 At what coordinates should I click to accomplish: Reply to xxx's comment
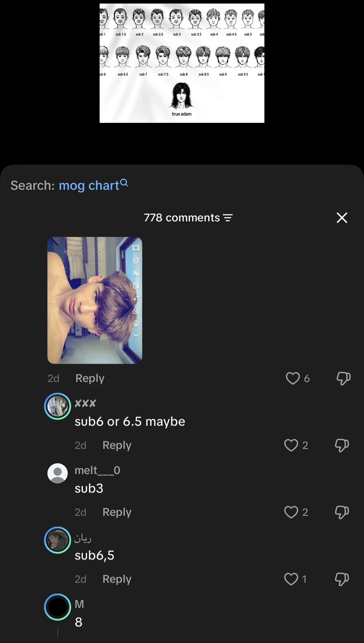pyautogui.click(x=117, y=445)
